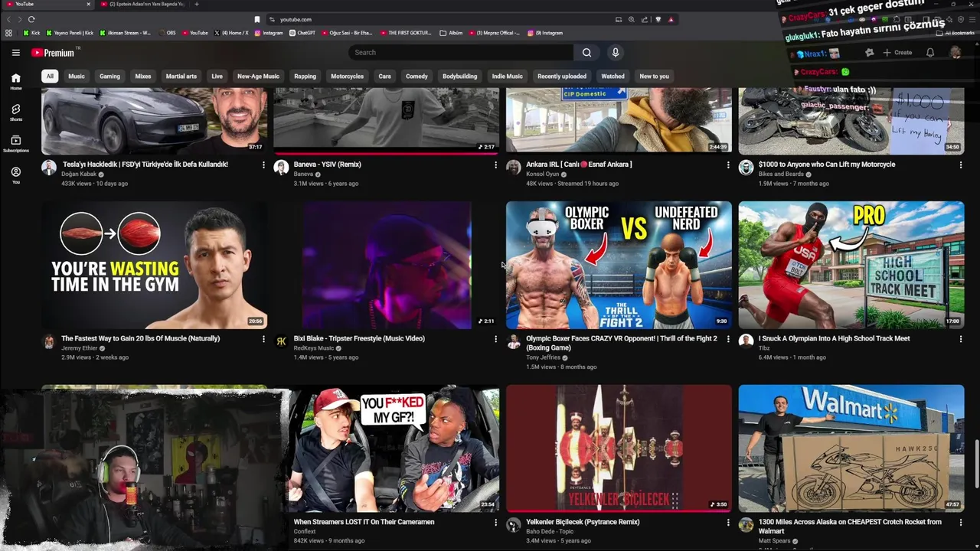Open Tony Jeffries channel avatar
980x551 pixels.
coord(514,341)
